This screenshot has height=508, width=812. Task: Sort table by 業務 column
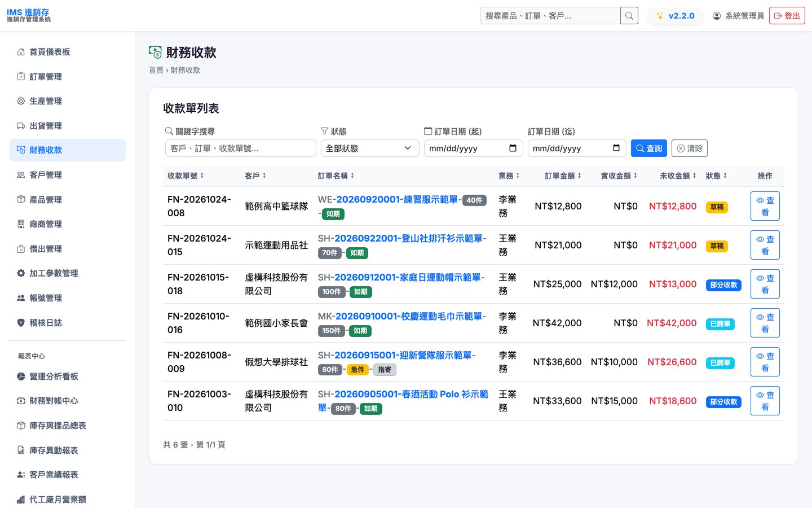pyautogui.click(x=509, y=176)
